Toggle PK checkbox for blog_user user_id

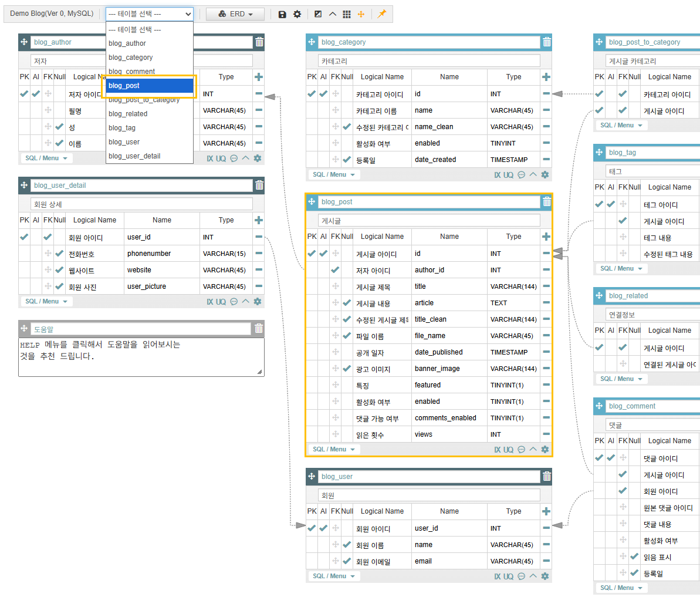312,528
